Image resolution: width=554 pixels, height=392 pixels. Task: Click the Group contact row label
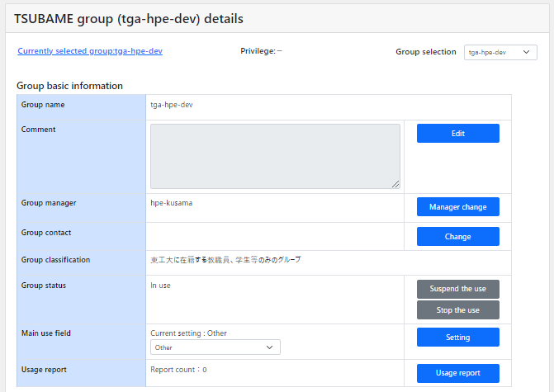(x=46, y=233)
